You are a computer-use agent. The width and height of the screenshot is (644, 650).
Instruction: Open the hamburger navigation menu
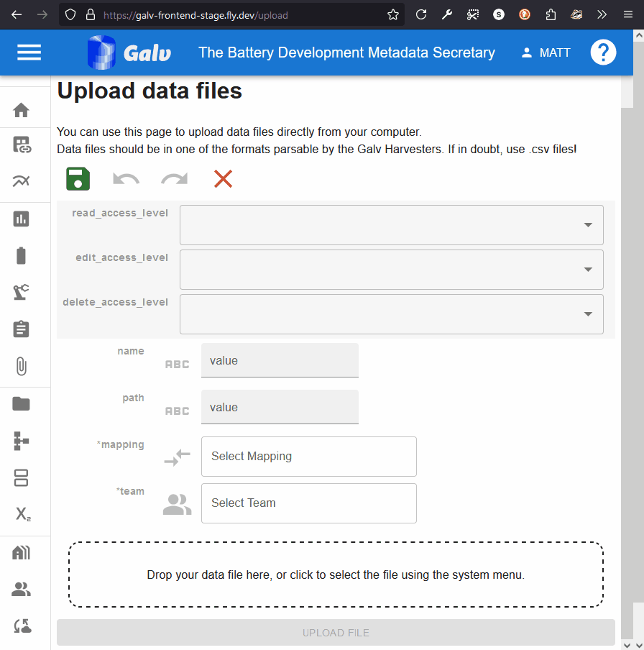tap(29, 52)
